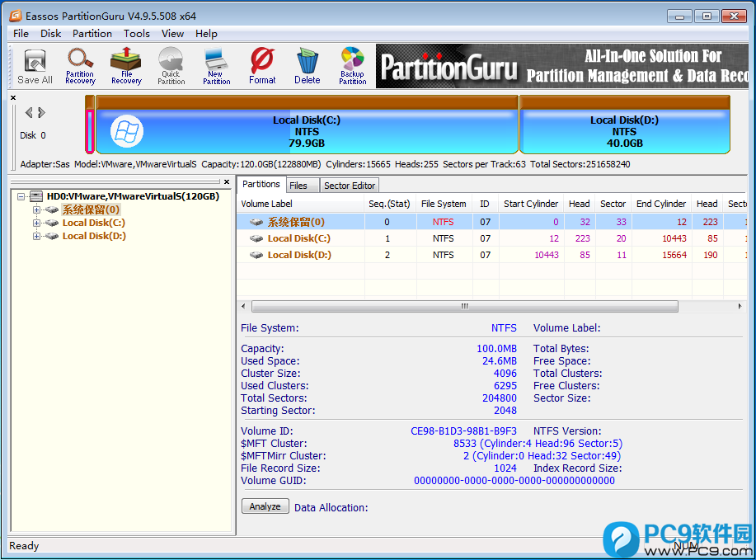Click the Volume GUID value of zeros

514,481
